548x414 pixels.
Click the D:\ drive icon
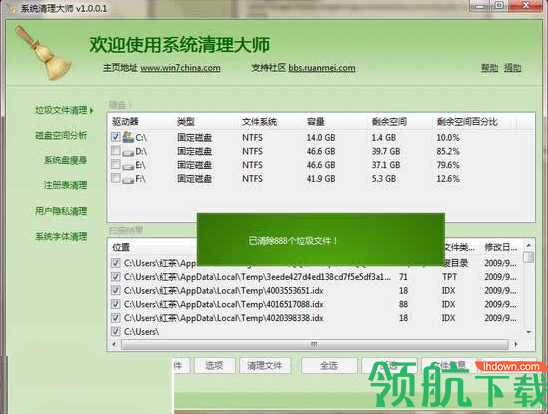tap(128, 152)
